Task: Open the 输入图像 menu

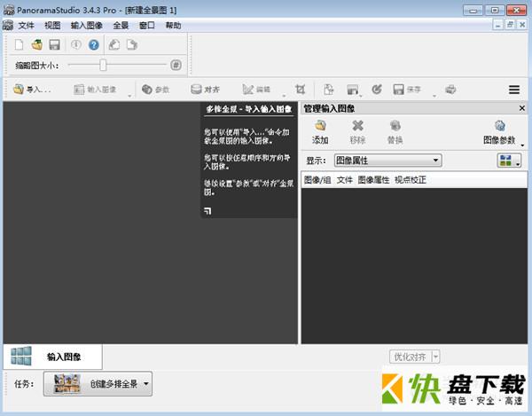Action: coord(87,26)
